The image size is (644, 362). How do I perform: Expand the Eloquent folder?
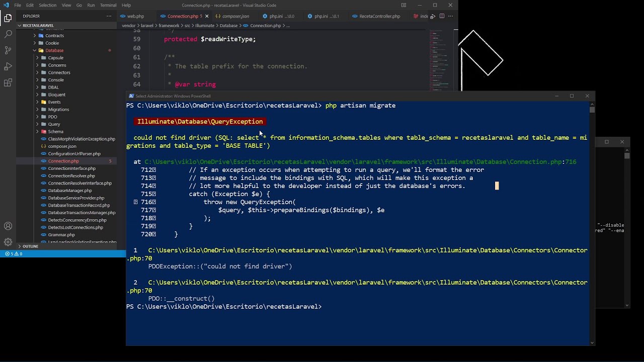[57, 95]
